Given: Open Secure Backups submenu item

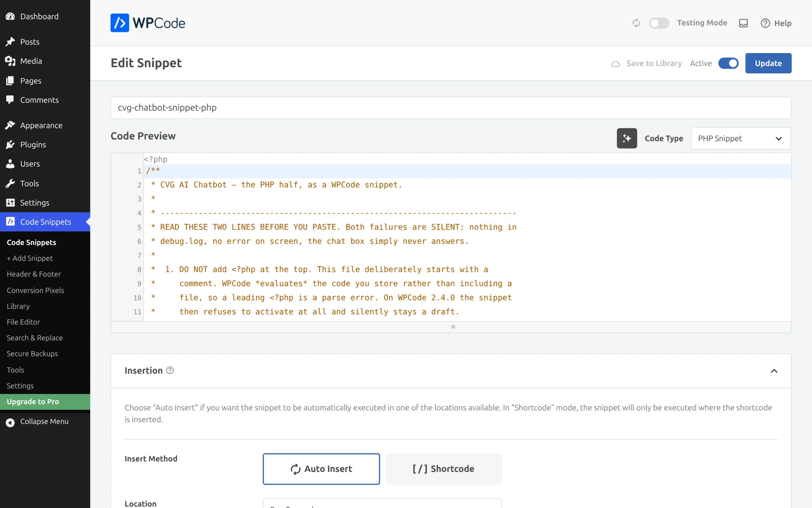Looking at the screenshot, I should [32, 353].
